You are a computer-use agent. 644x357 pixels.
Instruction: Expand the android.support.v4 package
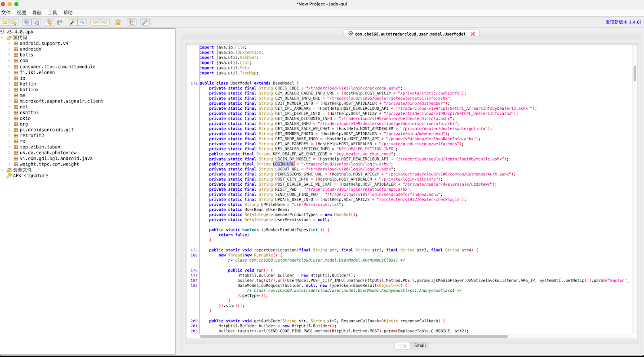point(9,44)
